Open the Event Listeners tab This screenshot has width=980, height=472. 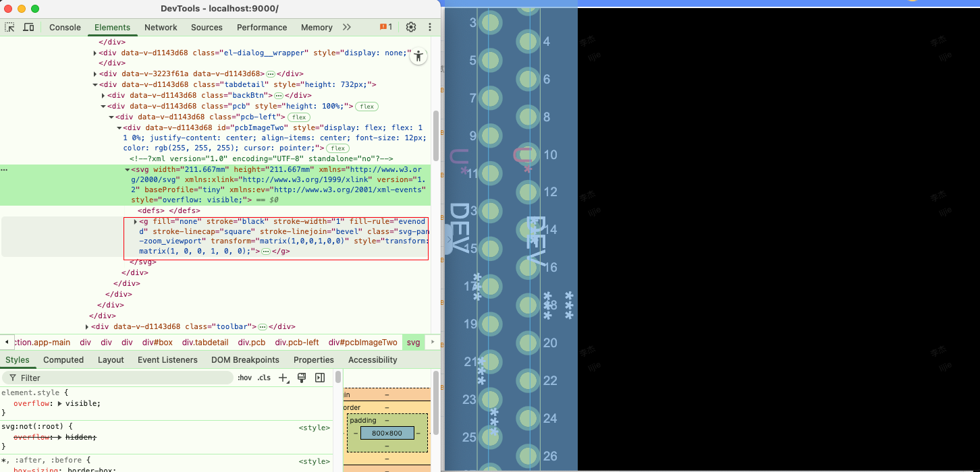pos(167,359)
